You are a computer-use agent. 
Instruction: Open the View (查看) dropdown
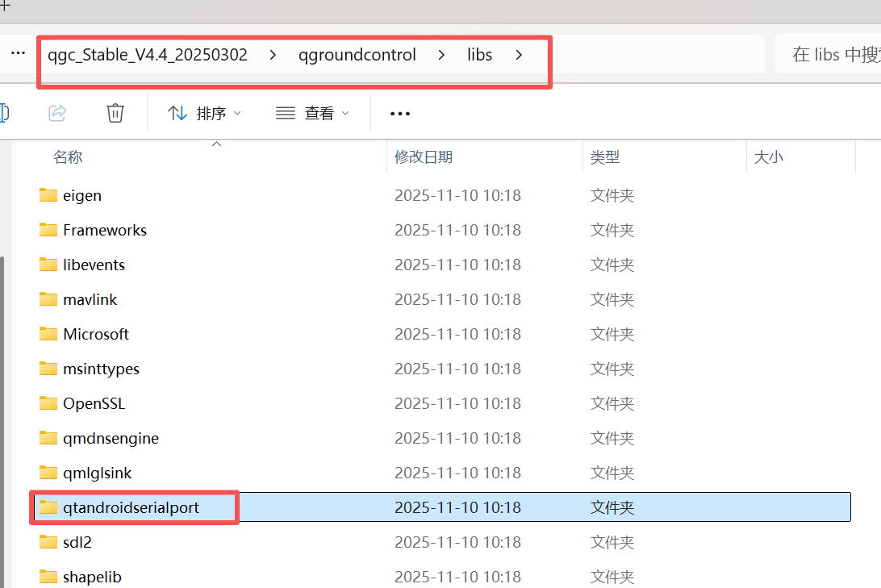312,114
